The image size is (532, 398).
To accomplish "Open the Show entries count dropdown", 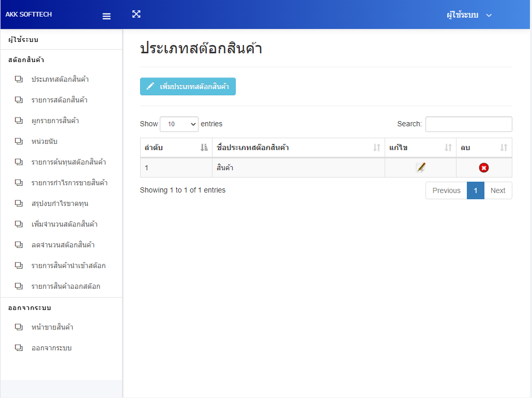I will pos(179,124).
